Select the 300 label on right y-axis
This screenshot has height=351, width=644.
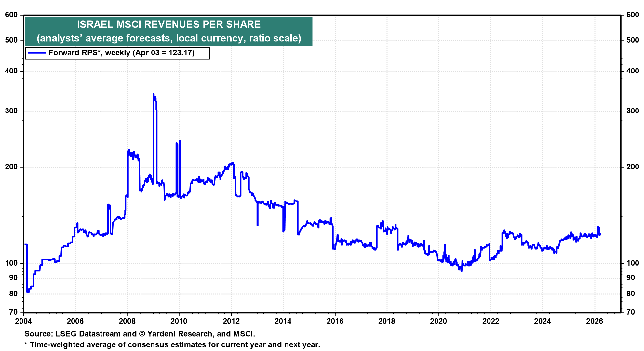point(632,111)
